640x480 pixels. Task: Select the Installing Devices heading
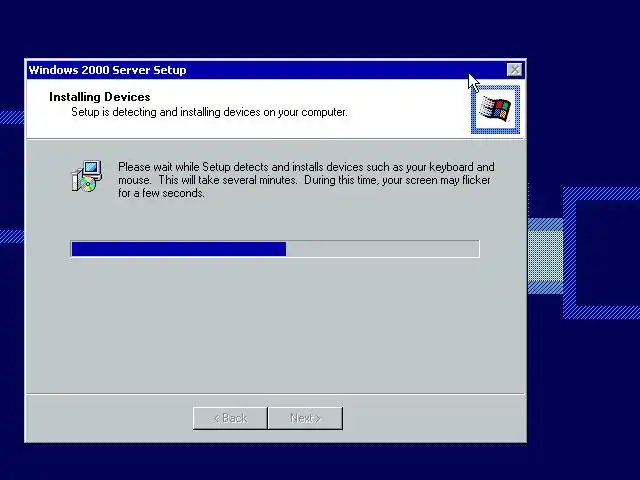tap(100, 97)
